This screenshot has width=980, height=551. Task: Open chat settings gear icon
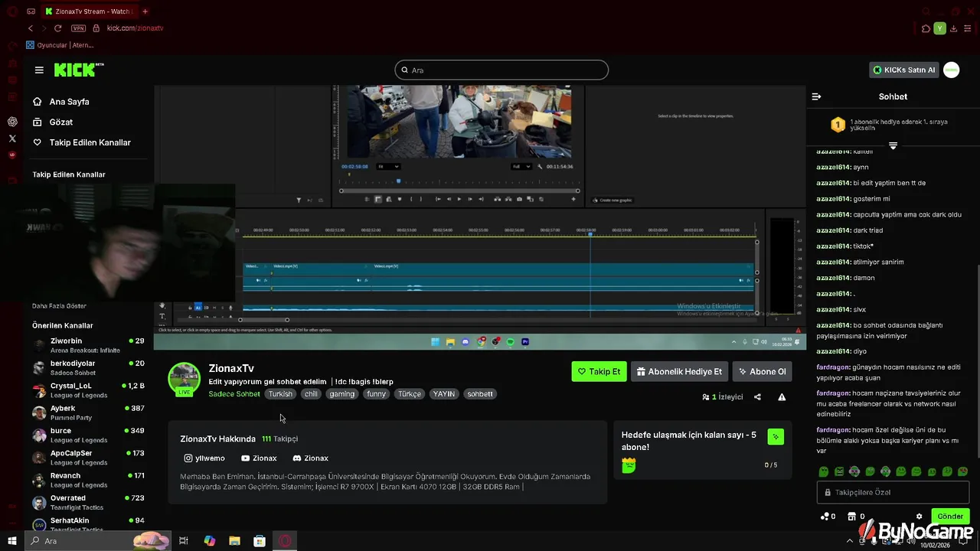[920, 517]
